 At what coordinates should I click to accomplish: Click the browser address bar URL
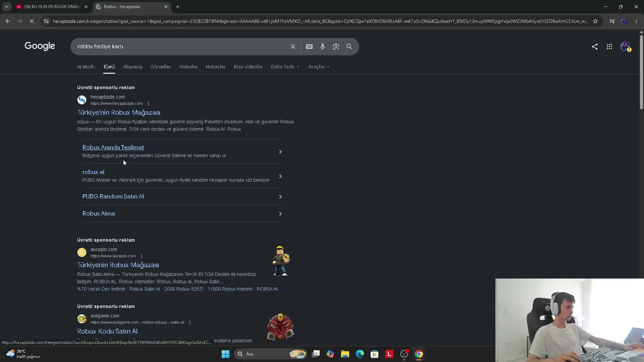pos(320,21)
